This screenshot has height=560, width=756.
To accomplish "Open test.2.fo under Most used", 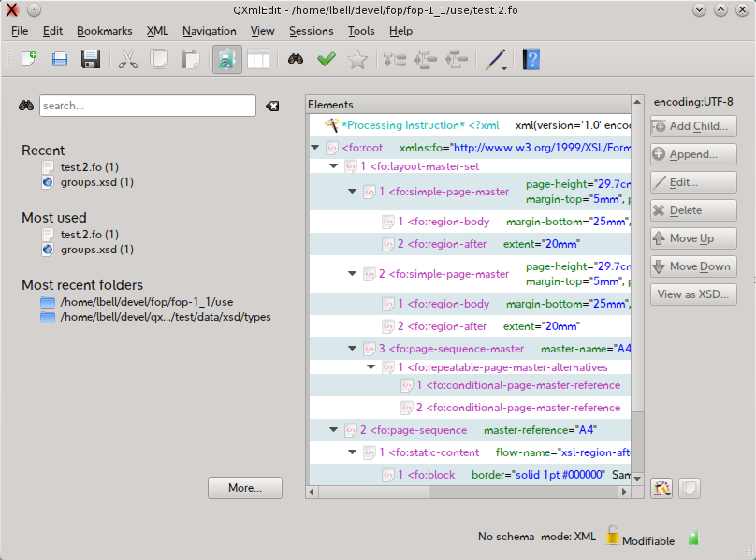I will coord(89,235).
